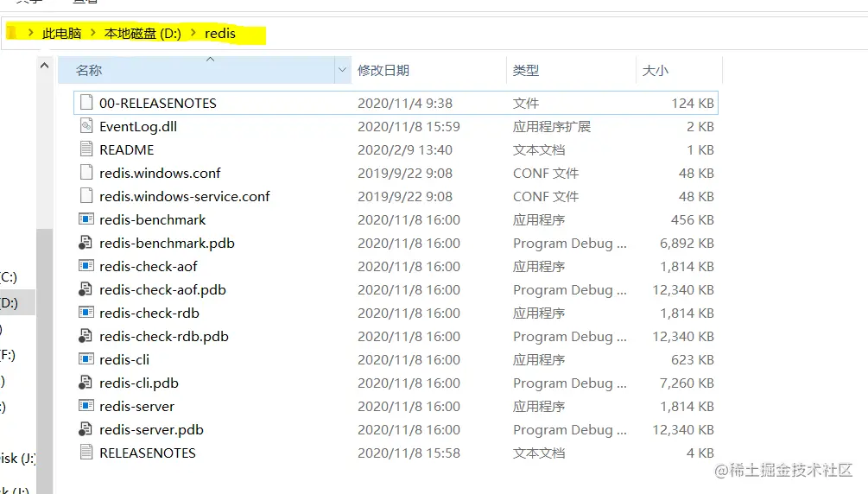Select the file name redis-cli
The image size is (868, 494).
pyautogui.click(x=124, y=359)
